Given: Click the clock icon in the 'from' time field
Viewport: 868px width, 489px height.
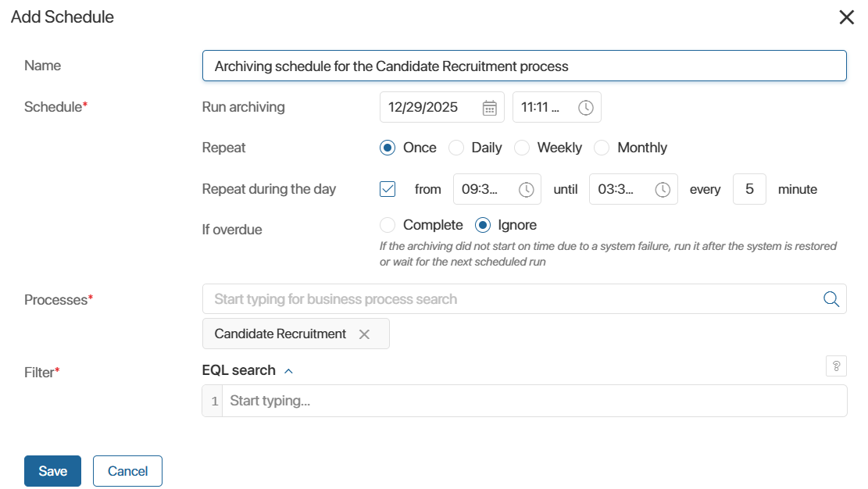Looking at the screenshot, I should pyautogui.click(x=527, y=190).
